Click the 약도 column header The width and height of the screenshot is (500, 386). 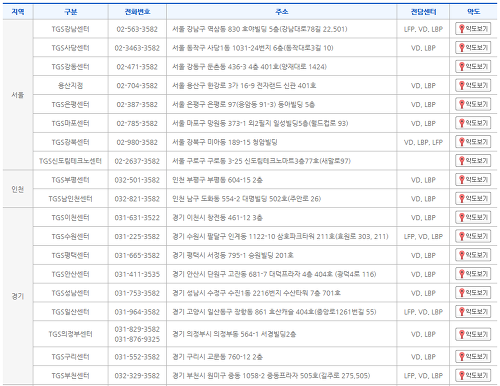pyautogui.click(x=473, y=12)
